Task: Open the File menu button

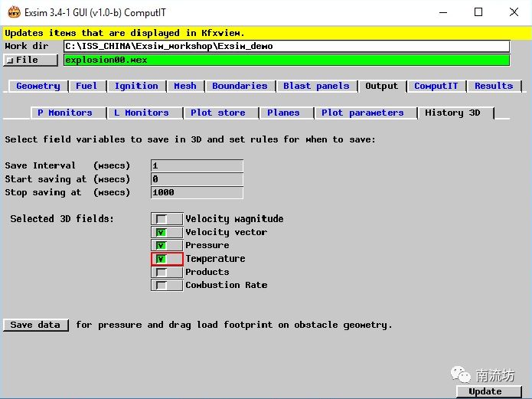Action: pos(31,60)
